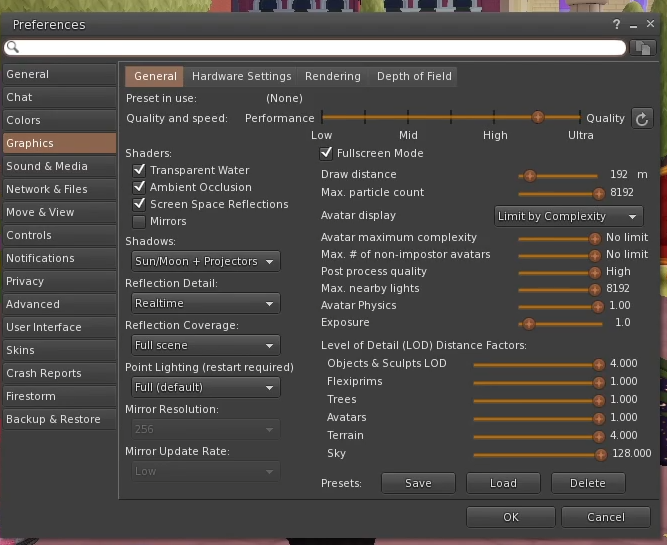Viewport: 667px width, 545px height.
Task: Open the Avatar display Limit by Complexity dropdown
Action: pyautogui.click(x=569, y=216)
